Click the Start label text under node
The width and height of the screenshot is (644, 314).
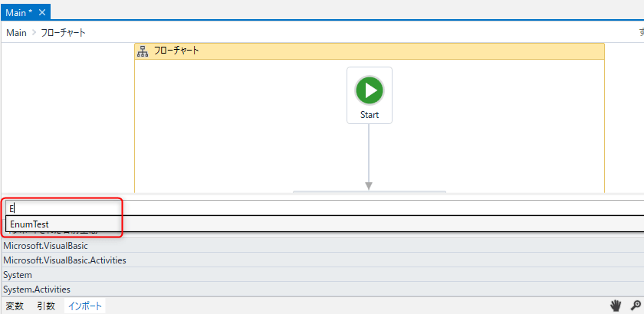pyautogui.click(x=370, y=115)
